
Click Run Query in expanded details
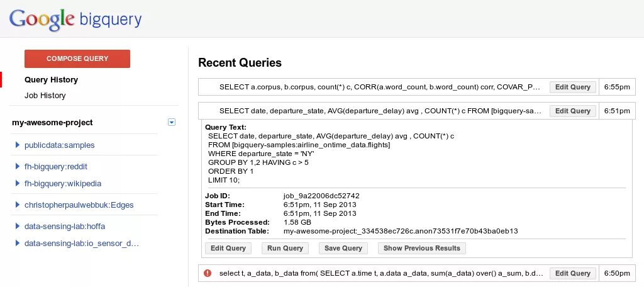click(285, 248)
